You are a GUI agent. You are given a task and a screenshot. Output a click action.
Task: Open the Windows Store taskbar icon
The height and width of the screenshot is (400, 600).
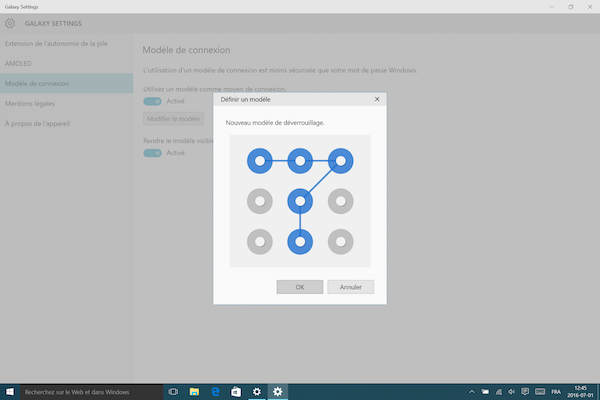[236, 392]
